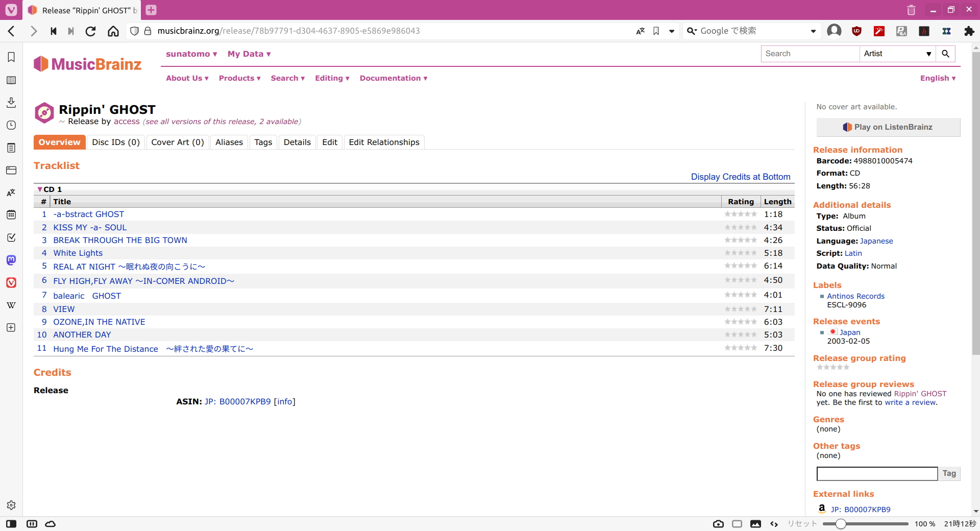Collapse the CD 1 tracklist

pos(40,189)
